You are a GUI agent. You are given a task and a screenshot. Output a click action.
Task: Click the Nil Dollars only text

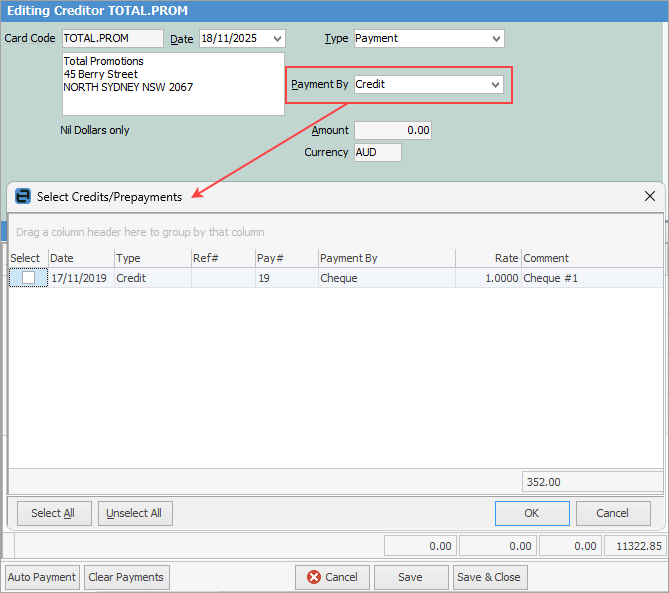(x=95, y=130)
